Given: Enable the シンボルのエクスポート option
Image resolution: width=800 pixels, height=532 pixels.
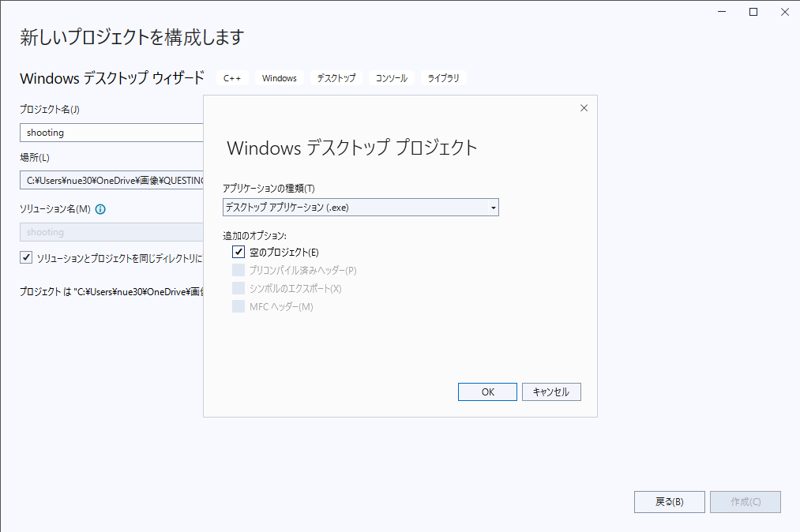Looking at the screenshot, I should 238,288.
